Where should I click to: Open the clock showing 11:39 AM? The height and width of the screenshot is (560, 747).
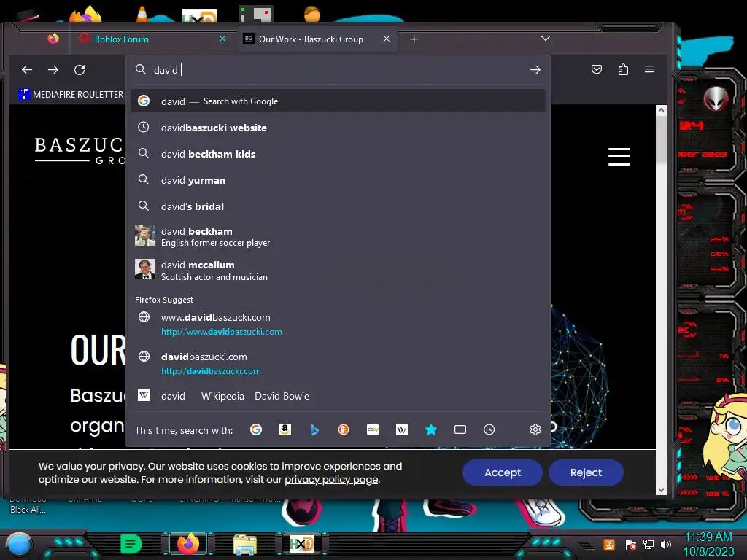coord(708,544)
